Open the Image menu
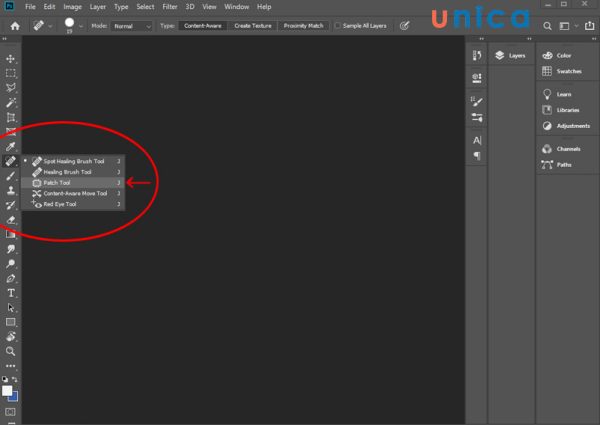 coord(72,7)
